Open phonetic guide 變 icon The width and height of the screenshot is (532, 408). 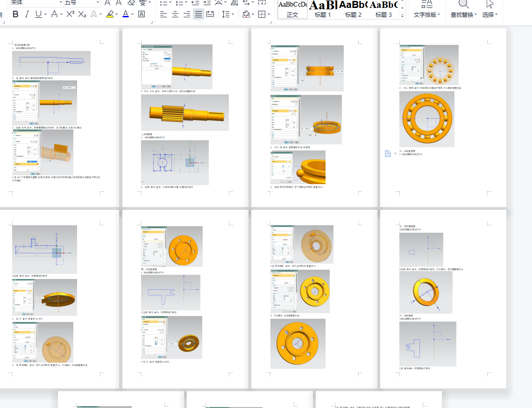pyautogui.click(x=143, y=3)
